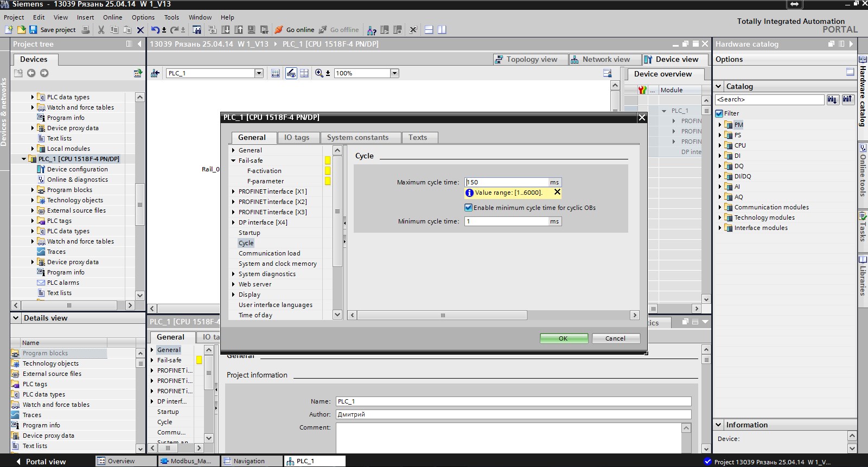Collapse PLC_1 [CPU 1518F-4 PN/DP] in Project tree
This screenshot has height=467, width=868.
tap(24, 159)
